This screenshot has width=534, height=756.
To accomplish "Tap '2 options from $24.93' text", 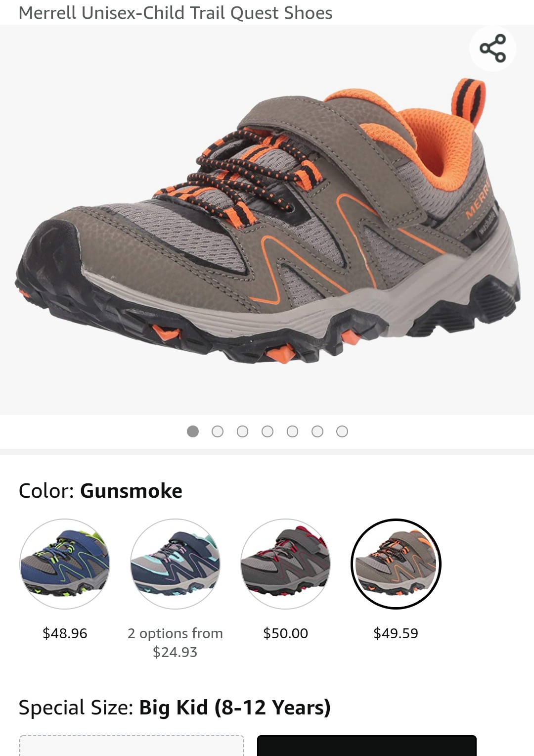I will click(175, 642).
